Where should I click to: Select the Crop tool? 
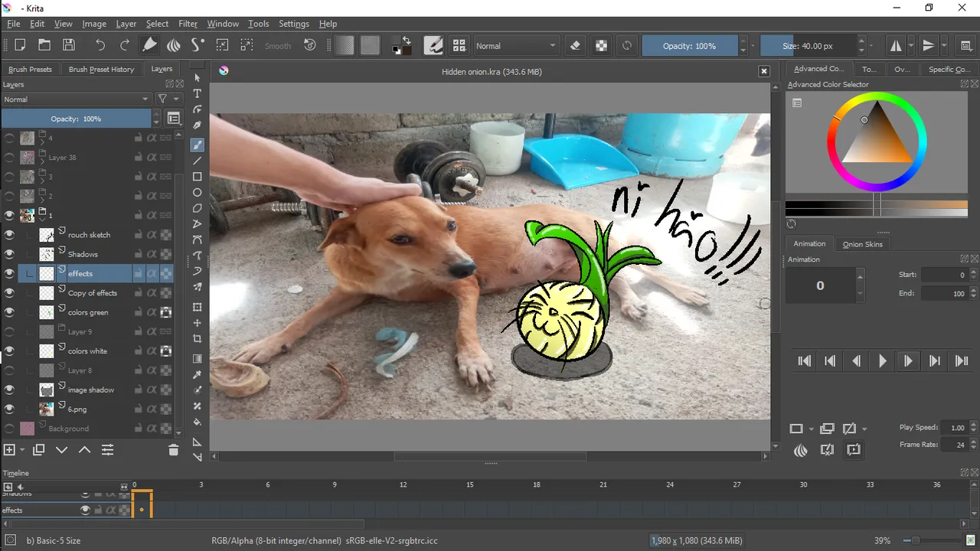197,339
